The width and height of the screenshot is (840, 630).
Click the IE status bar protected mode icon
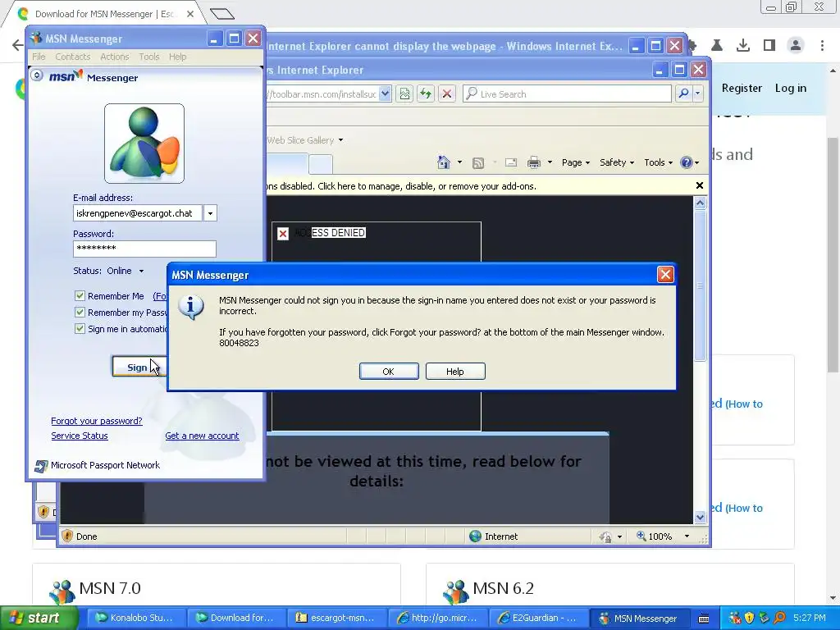pyautogui.click(x=605, y=536)
